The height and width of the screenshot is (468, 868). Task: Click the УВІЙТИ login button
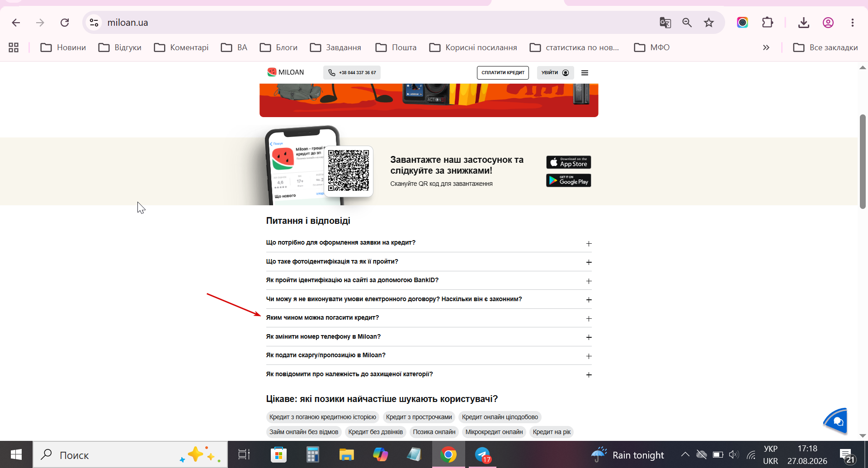click(555, 73)
